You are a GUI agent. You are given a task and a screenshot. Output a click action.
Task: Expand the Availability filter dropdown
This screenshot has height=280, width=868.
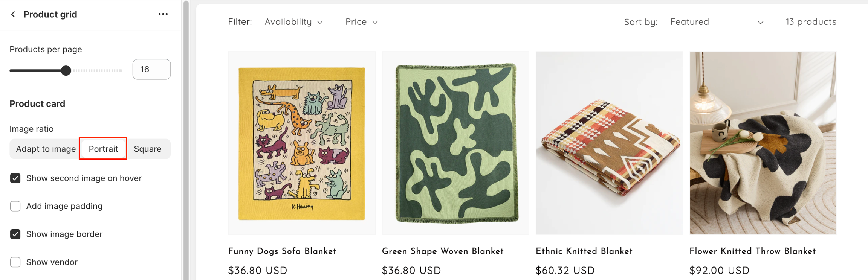(x=293, y=22)
